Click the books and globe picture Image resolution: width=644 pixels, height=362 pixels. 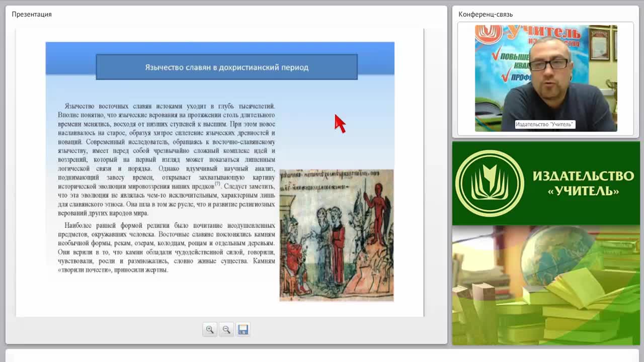(x=546, y=285)
